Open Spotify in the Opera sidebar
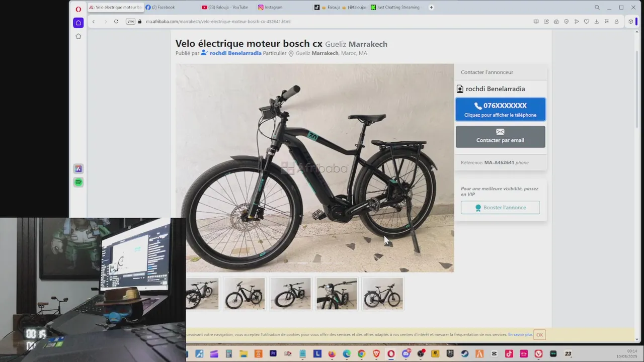Screen dimensions: 644x362 (x=78, y=182)
